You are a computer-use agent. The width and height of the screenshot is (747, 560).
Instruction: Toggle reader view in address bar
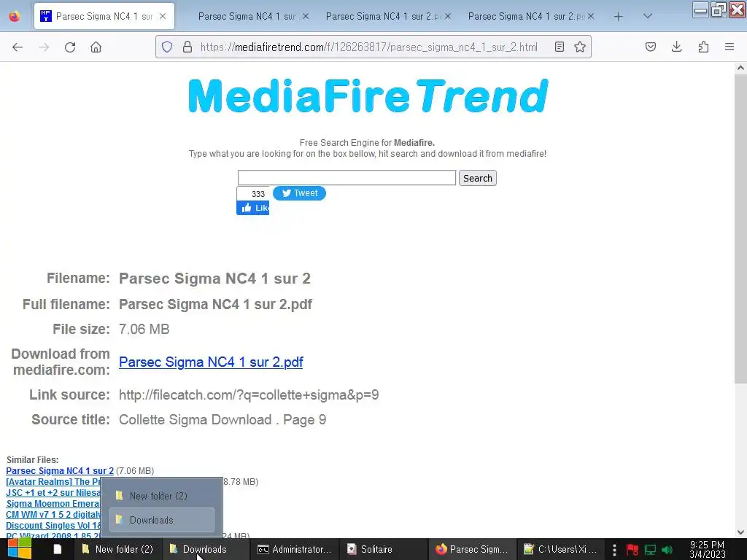[x=560, y=47]
